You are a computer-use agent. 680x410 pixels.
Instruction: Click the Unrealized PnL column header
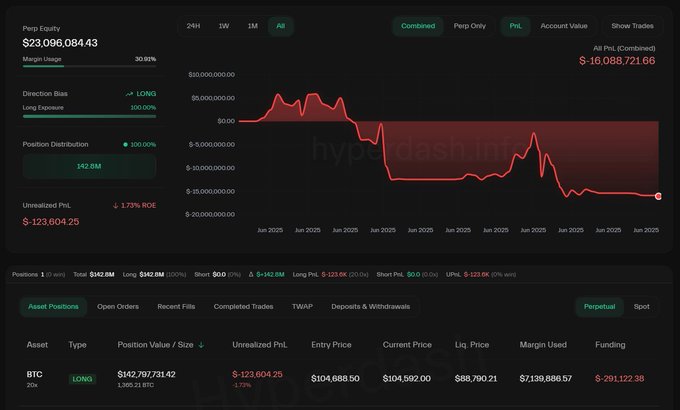pos(259,345)
